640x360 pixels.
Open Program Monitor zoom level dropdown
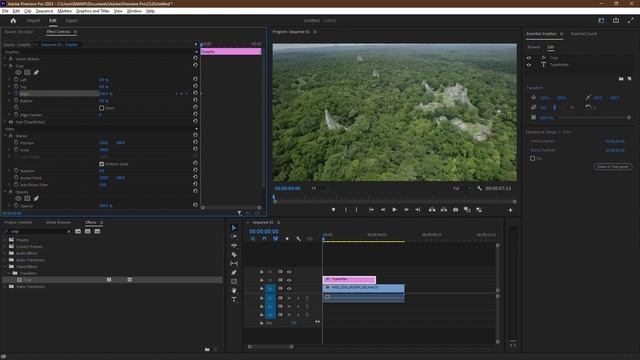tap(320, 188)
